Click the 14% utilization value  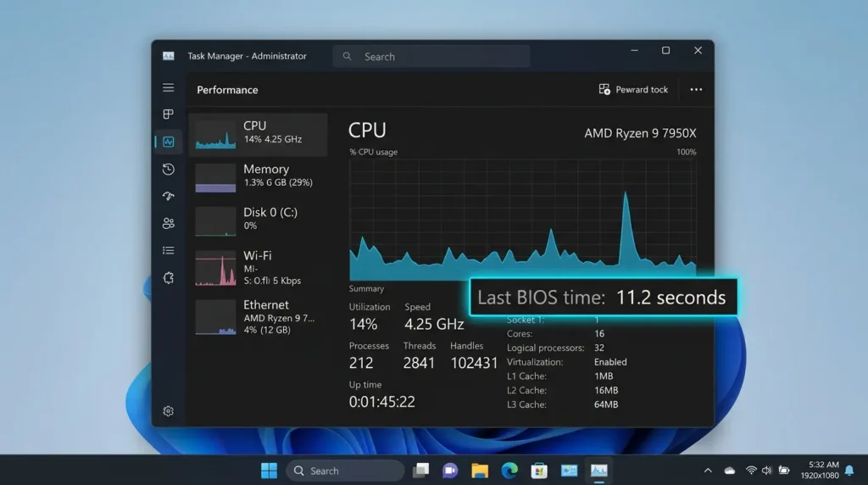click(363, 324)
